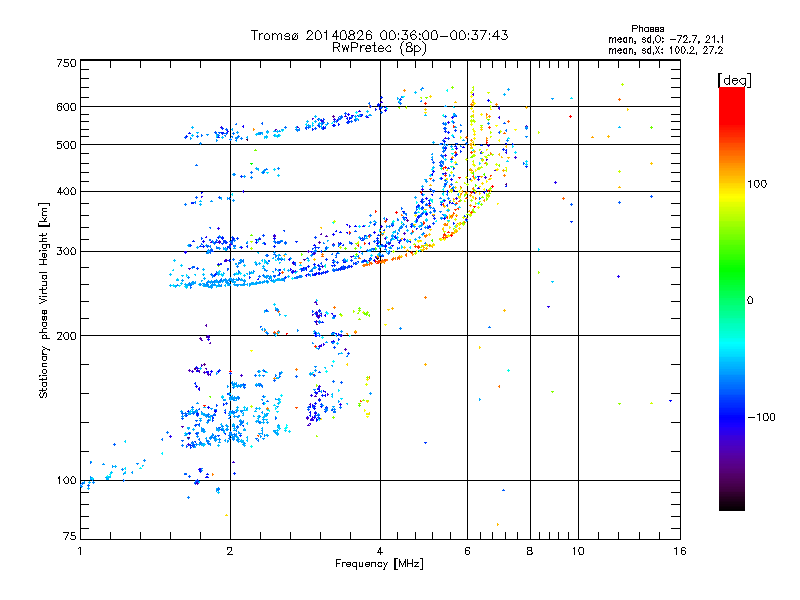
Task: Click the y-axis tick label '200'
Action: 66,336
